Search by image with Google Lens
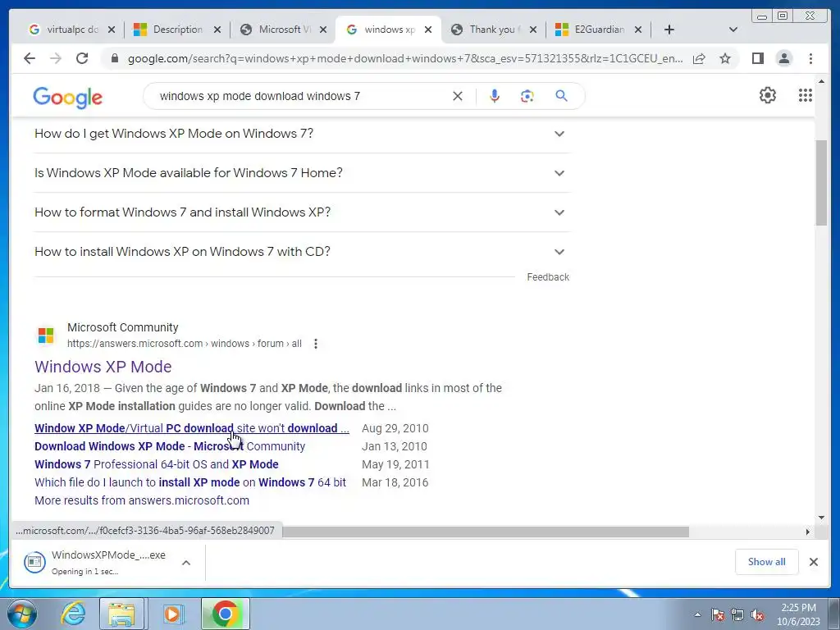The height and width of the screenshot is (630, 840). coord(527,96)
